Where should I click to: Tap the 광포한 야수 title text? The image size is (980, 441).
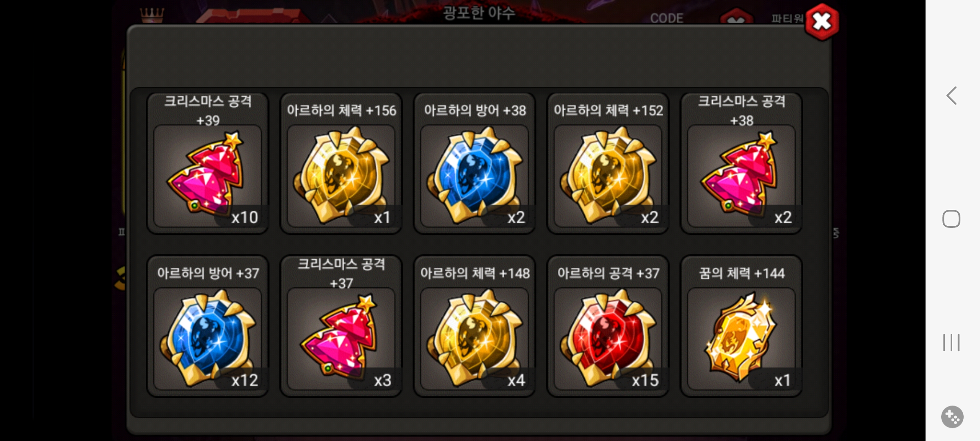click(x=479, y=13)
